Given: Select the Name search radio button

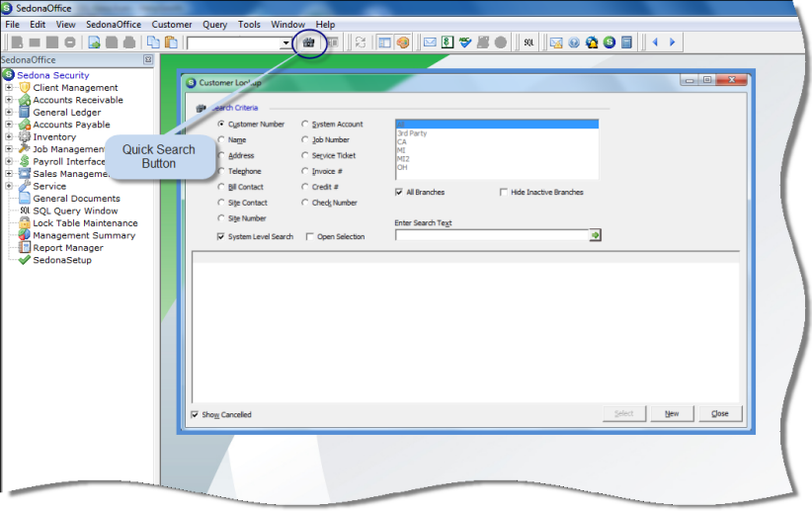Looking at the screenshot, I should coord(221,139).
